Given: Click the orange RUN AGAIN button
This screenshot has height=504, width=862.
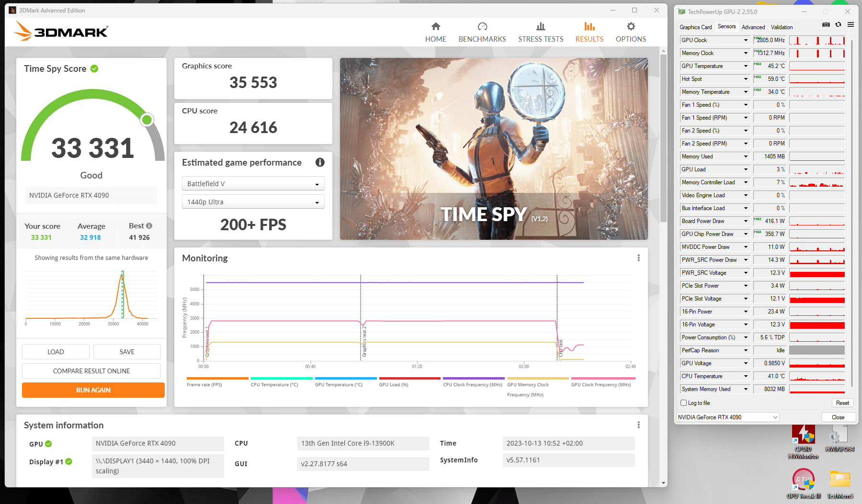Looking at the screenshot, I should tap(93, 390).
